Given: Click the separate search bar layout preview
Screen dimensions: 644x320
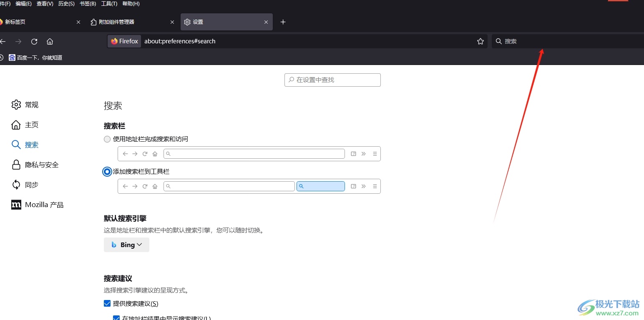Looking at the screenshot, I should 249,186.
